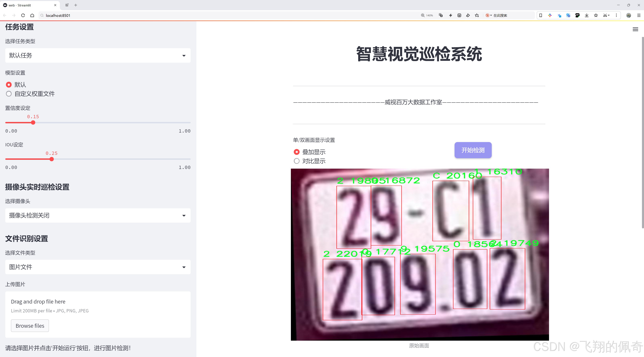Expand the 默认任务 task type dropdown
Viewport: 644px width, 357px height.
point(98,55)
